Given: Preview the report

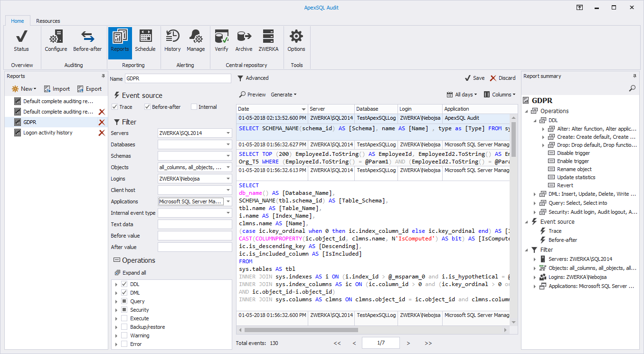Looking at the screenshot, I should pos(252,95).
